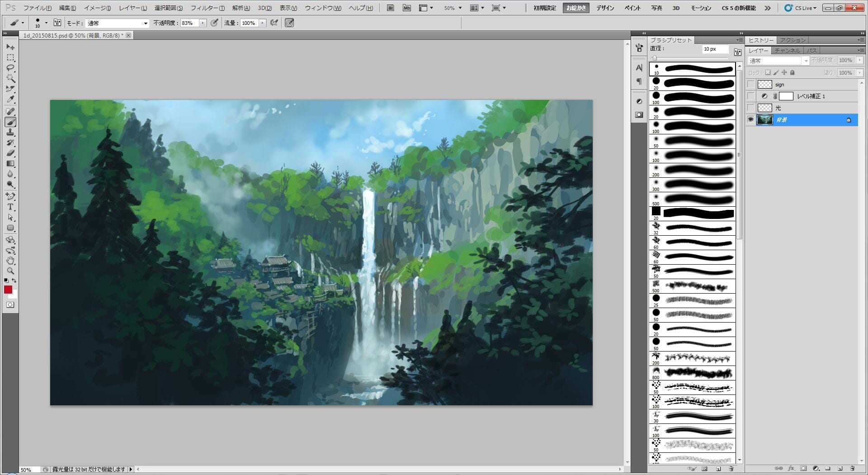Select the Gradient tool
Image resolution: width=868 pixels, height=475 pixels.
point(10,164)
